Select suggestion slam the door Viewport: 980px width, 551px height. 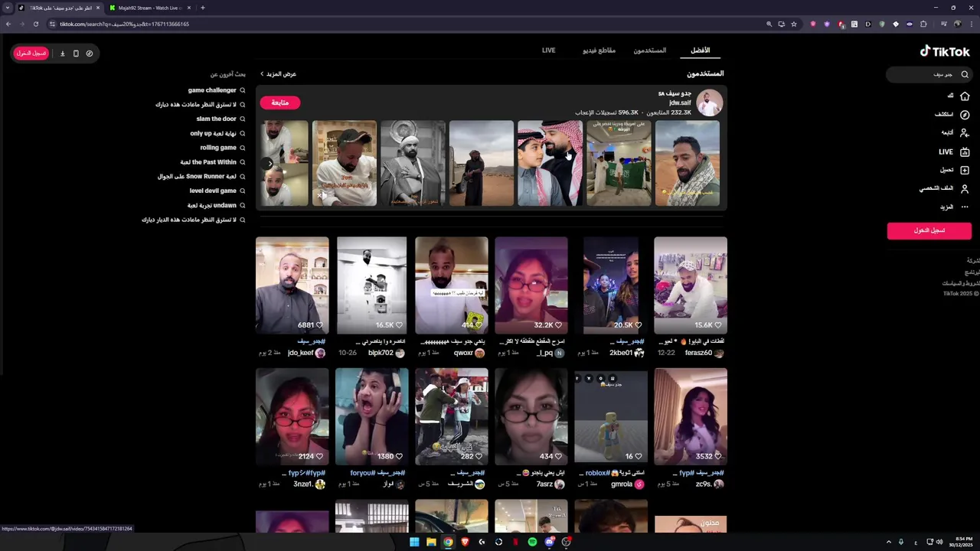[x=216, y=119]
